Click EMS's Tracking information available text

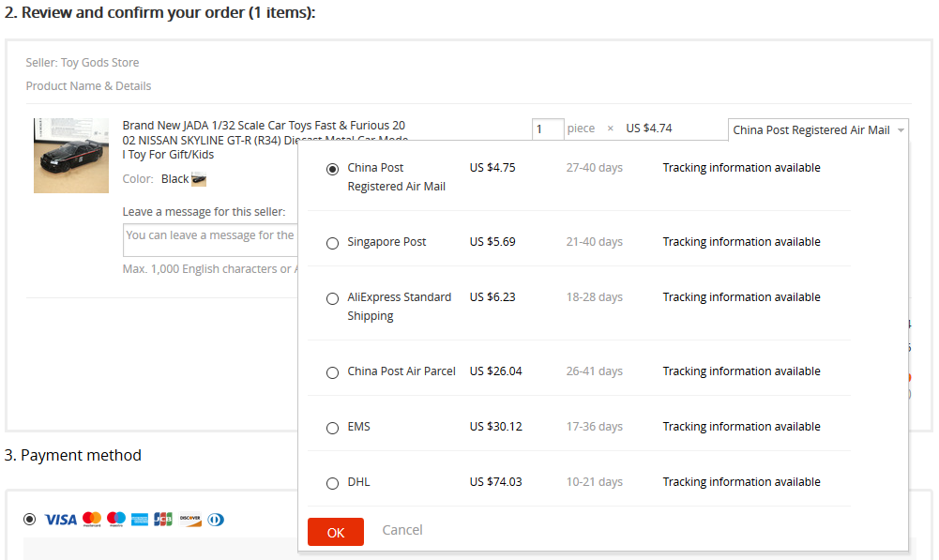click(x=741, y=427)
